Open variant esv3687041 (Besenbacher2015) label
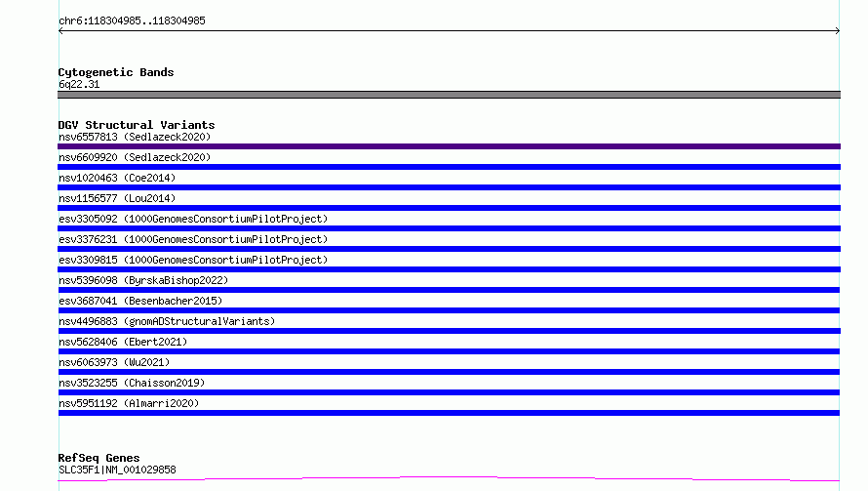The height and width of the screenshot is (491, 868). pos(140,301)
